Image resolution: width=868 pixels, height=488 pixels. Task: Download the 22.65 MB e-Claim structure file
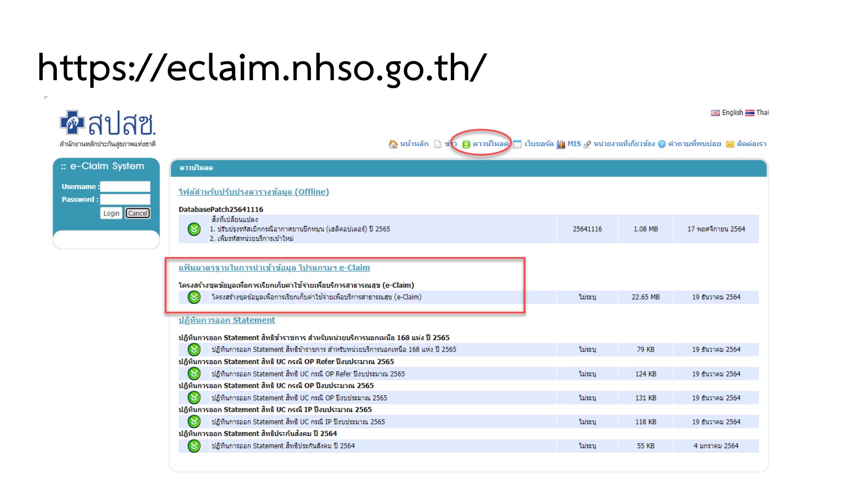click(193, 297)
